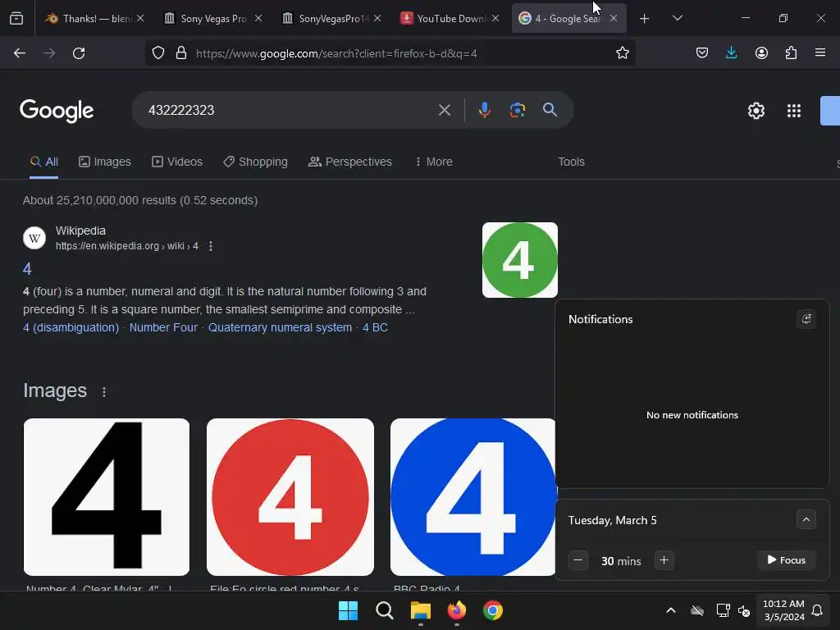Search by image with Google Lens
Screen dimensions: 840x630
click(517, 110)
